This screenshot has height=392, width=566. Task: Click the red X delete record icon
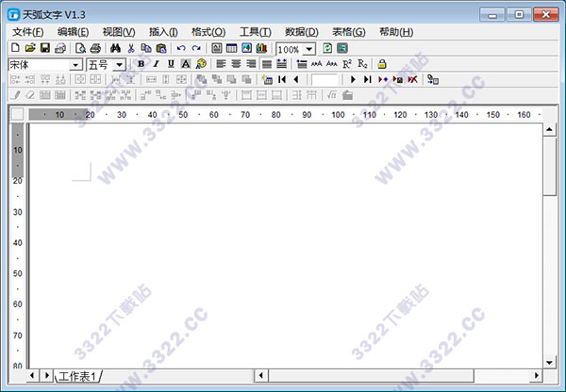pos(412,79)
